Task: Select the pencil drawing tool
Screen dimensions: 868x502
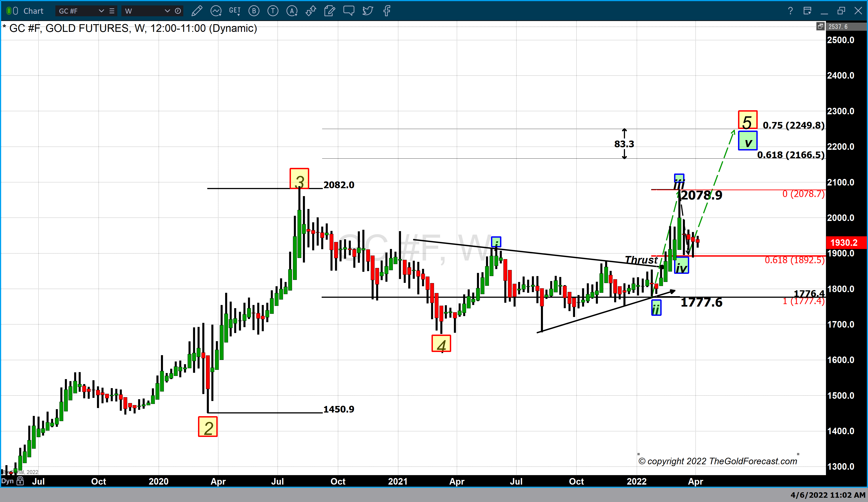Action: pos(197,11)
